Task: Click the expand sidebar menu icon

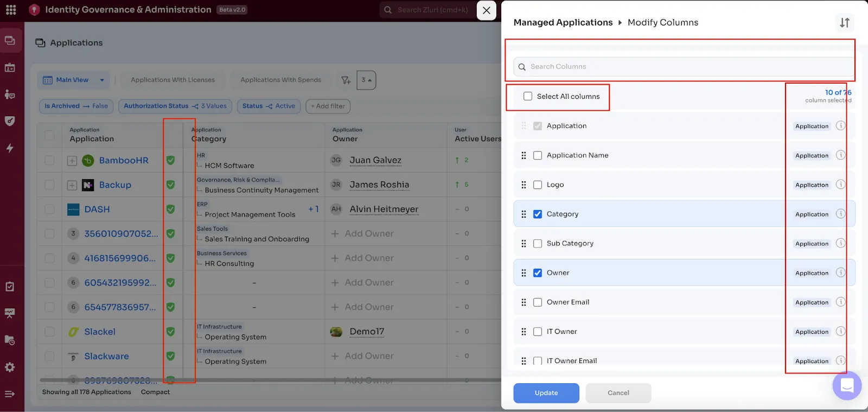Action: click(10, 394)
